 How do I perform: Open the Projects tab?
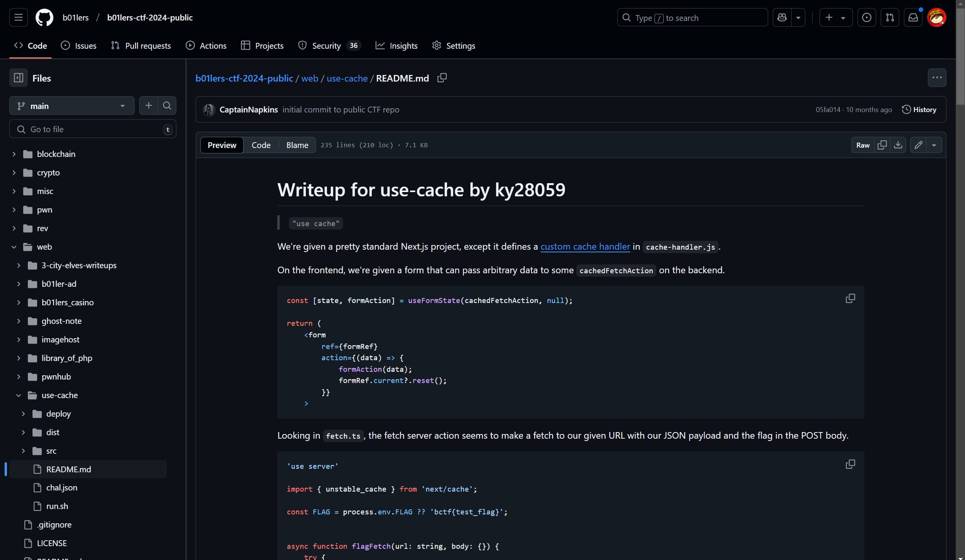click(x=262, y=46)
